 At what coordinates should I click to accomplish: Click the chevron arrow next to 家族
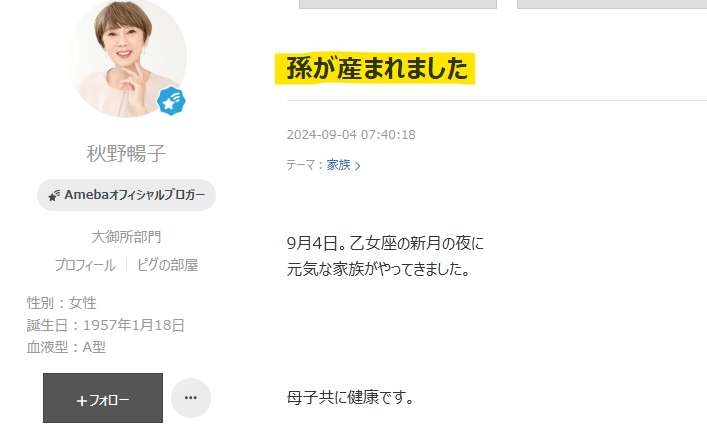pyautogui.click(x=358, y=166)
